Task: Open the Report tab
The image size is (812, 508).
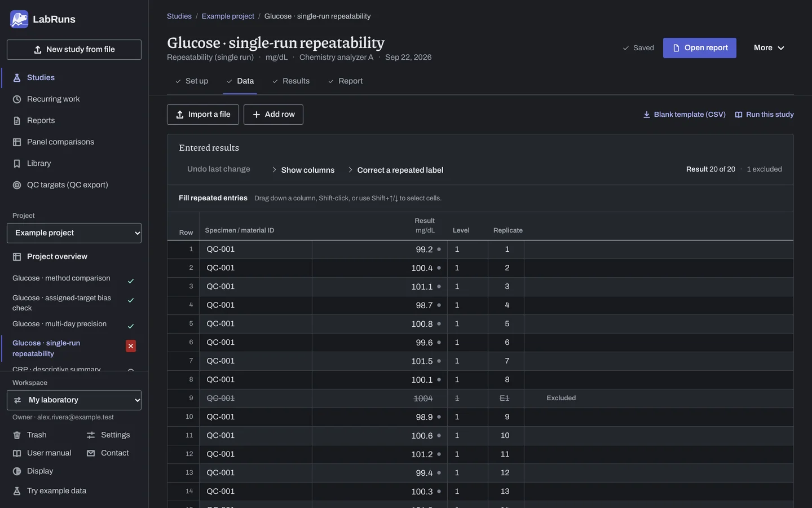Action: pos(345,81)
